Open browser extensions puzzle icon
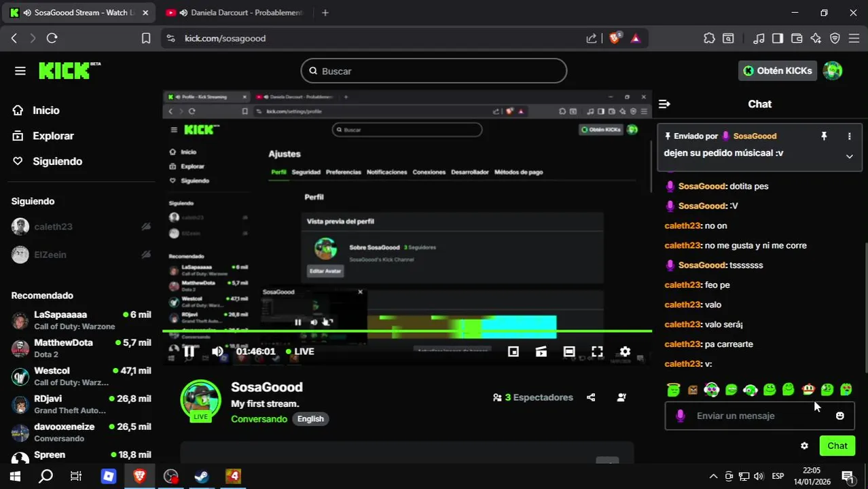This screenshot has height=489, width=868. [x=709, y=39]
